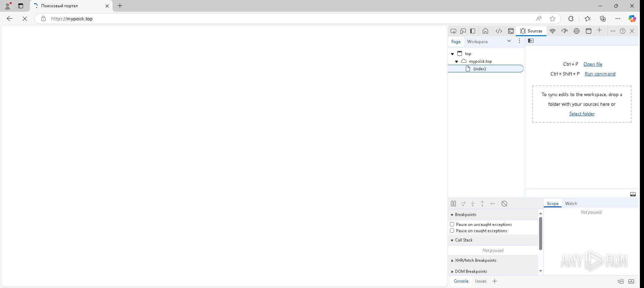Screen dimensions: 644x288
Task: Open DevTools help question mark icon
Action: (623, 31)
